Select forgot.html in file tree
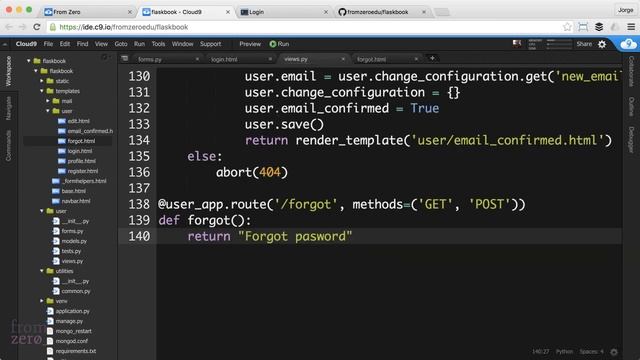Screen dimensions: 640x360 pyautogui.click(x=81, y=141)
